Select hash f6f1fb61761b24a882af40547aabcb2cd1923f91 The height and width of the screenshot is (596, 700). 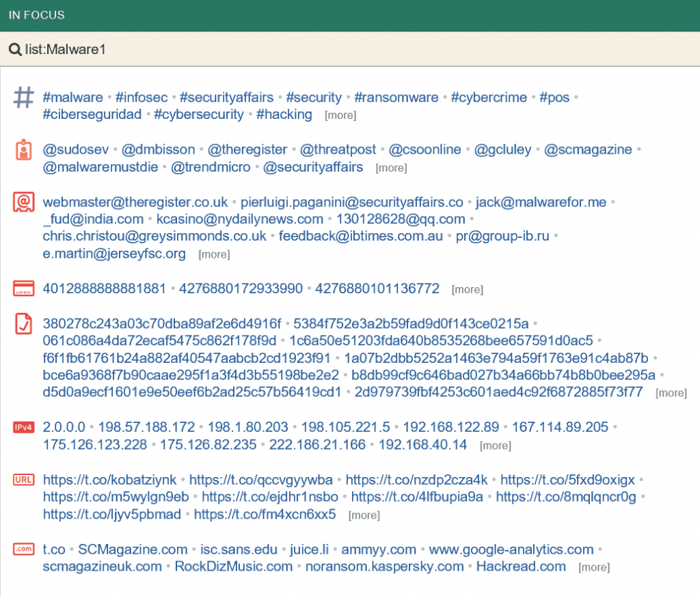pos(187,358)
